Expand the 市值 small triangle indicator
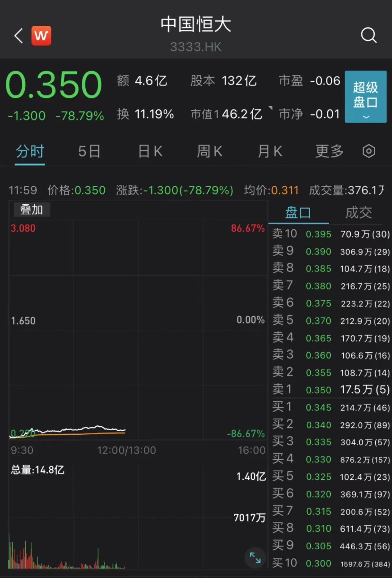The height and width of the screenshot is (578, 392). (x=270, y=108)
